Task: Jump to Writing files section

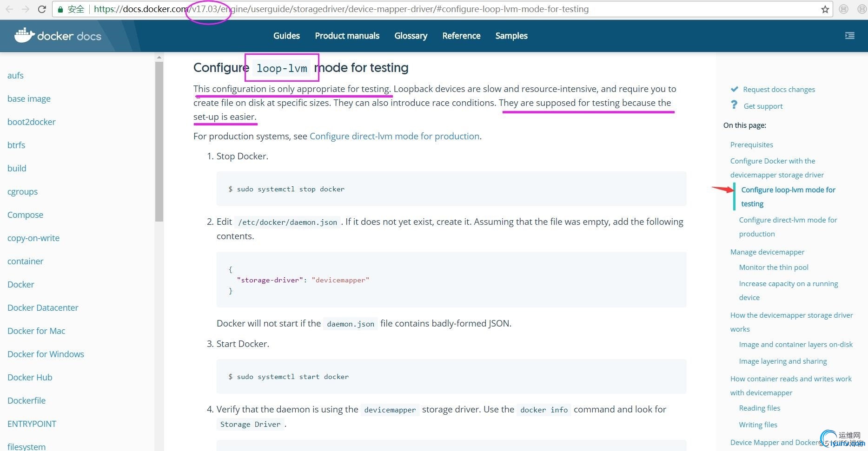Action: (x=758, y=425)
